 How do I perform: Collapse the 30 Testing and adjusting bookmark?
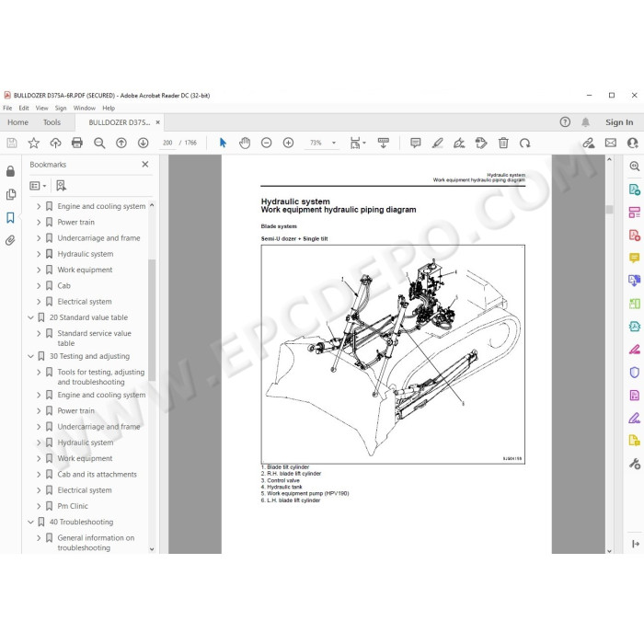point(30,356)
